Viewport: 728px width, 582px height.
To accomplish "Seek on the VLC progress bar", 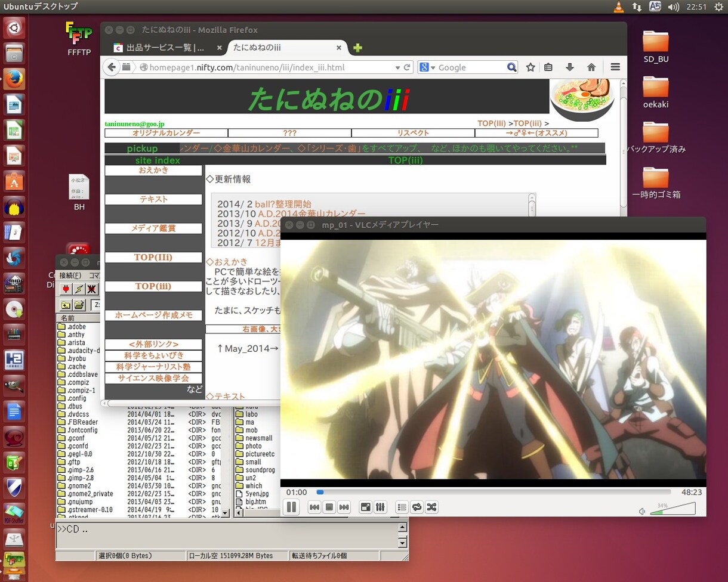I will (493, 493).
